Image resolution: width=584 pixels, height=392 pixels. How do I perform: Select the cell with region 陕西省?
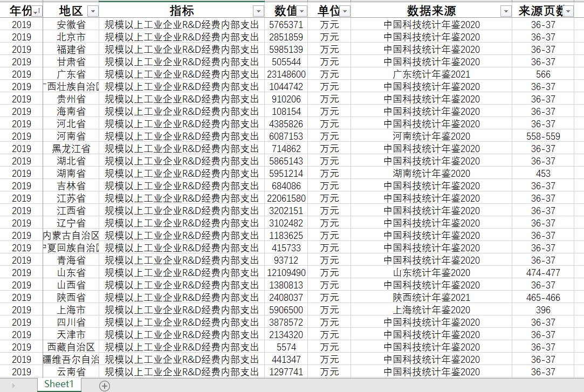pos(71,298)
